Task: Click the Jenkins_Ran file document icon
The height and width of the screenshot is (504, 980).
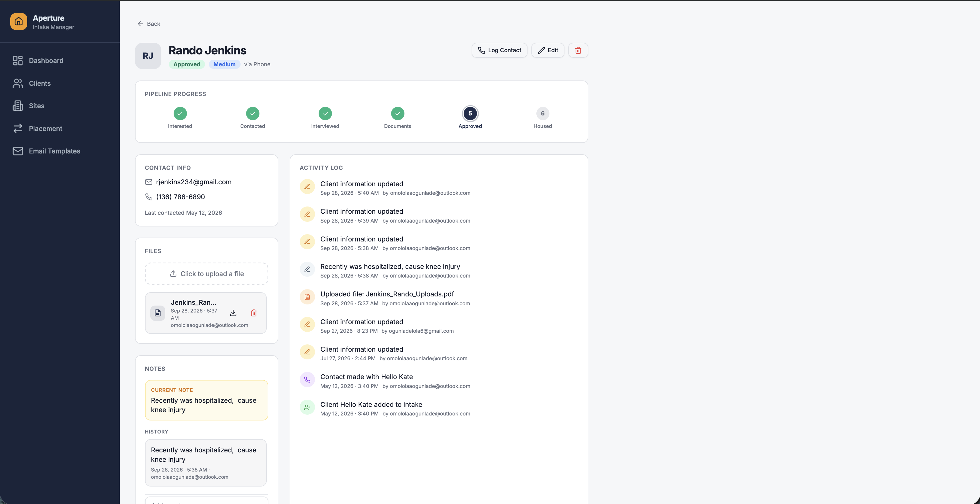Action: tap(157, 313)
